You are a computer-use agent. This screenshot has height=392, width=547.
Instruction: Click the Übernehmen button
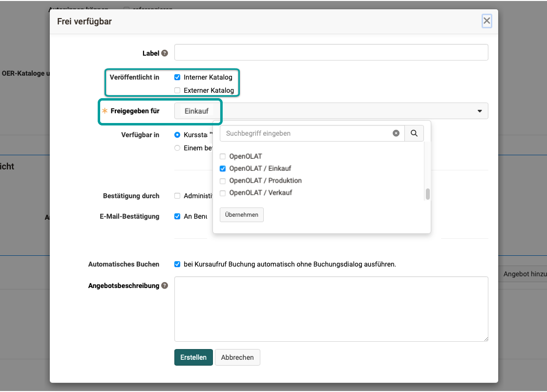click(x=241, y=215)
